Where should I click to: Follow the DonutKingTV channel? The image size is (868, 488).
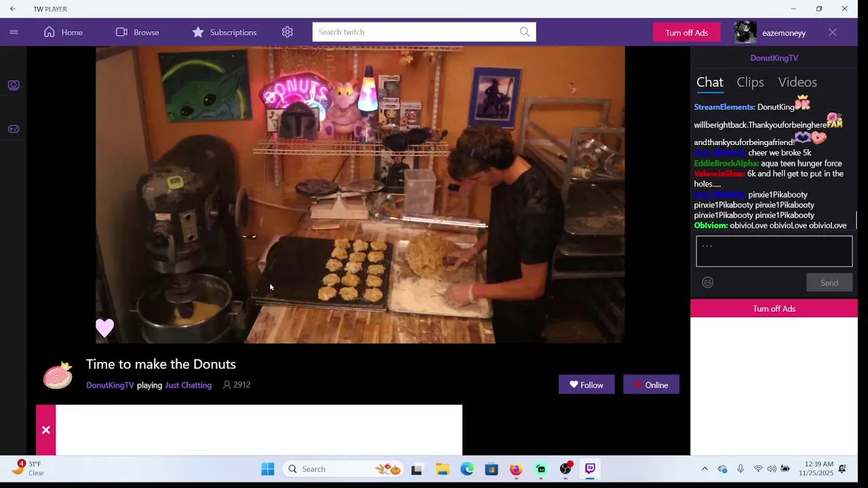(x=587, y=384)
